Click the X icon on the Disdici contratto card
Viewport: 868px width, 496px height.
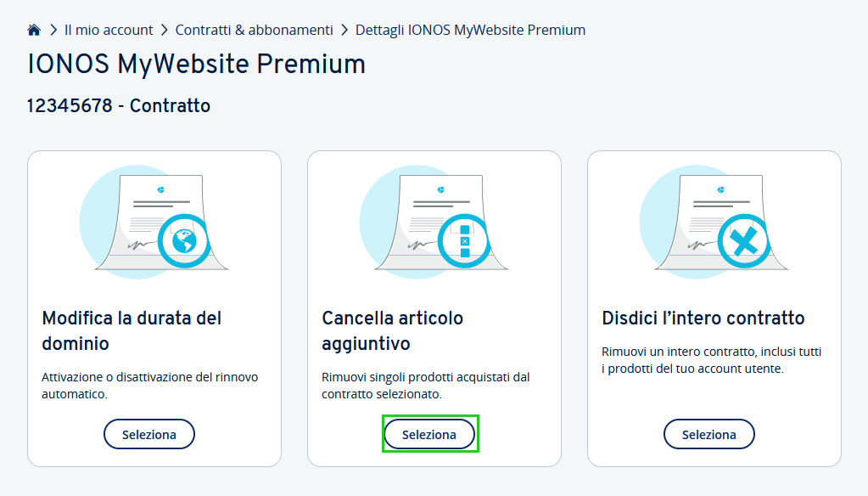(745, 241)
